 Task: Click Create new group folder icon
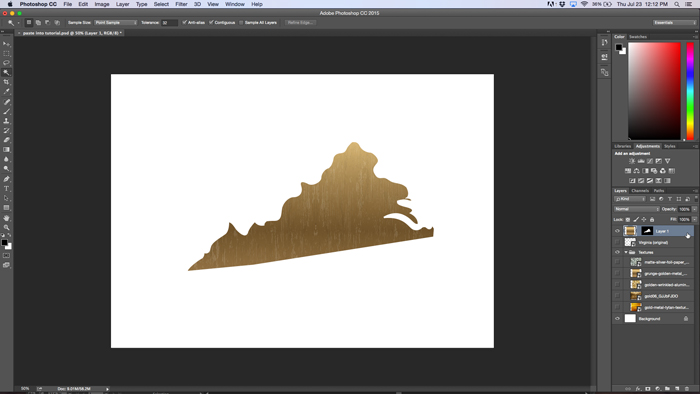667,389
